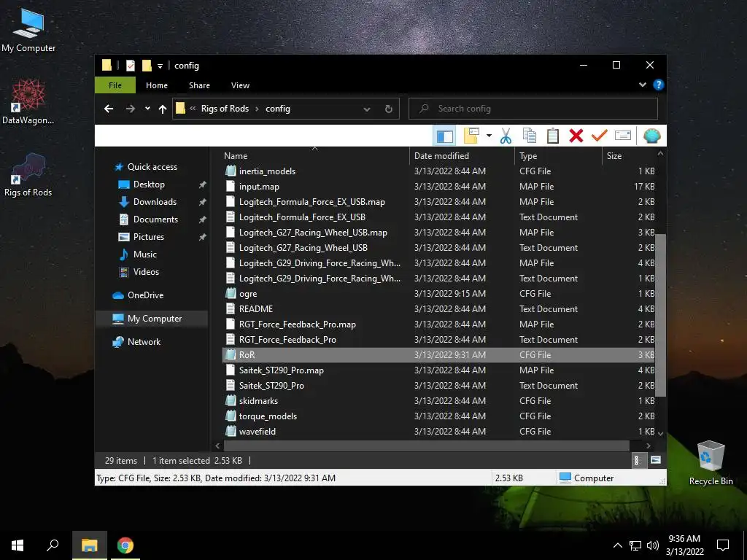Screen dimensions: 747x560
Task: Open taskbar Search magnifier
Action: click(53, 545)
